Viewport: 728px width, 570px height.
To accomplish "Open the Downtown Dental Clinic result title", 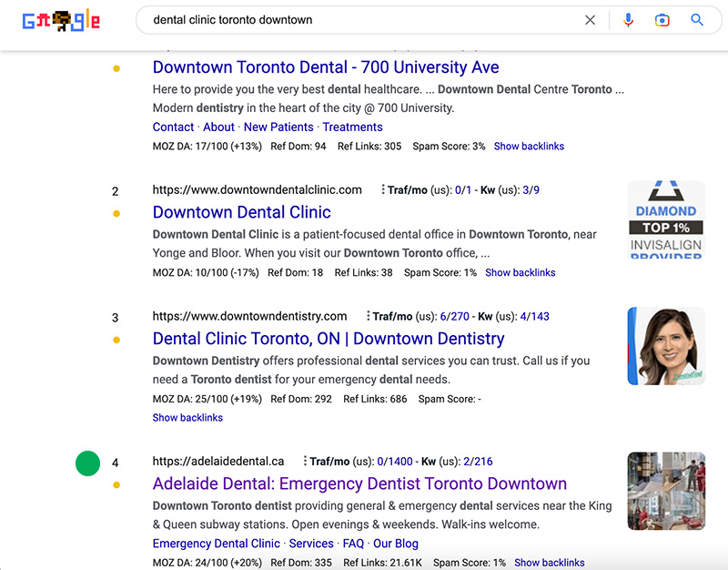I will point(242,212).
